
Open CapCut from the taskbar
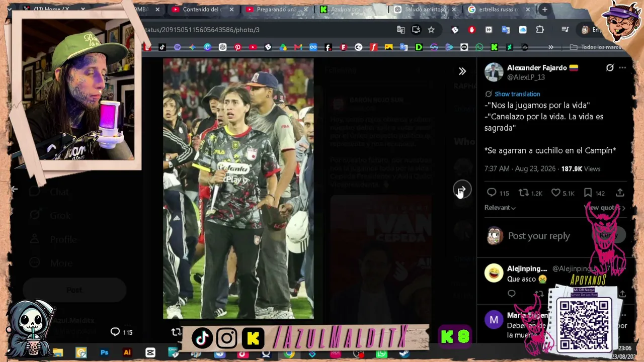click(x=150, y=352)
